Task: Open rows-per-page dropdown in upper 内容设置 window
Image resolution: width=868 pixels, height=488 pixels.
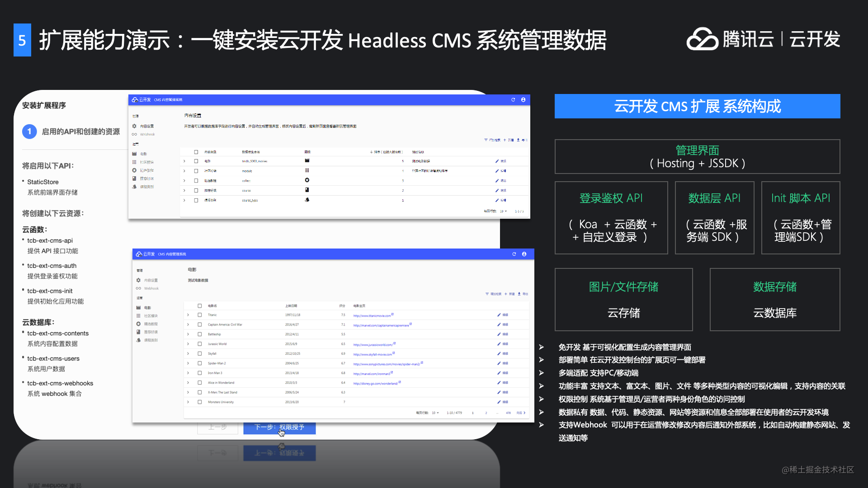Action: 503,211
